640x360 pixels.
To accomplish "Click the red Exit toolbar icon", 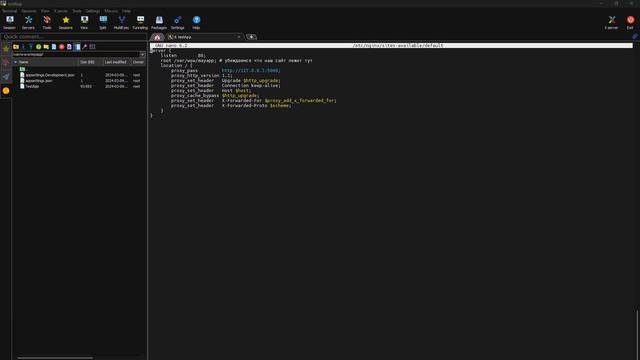I will tap(630, 22).
